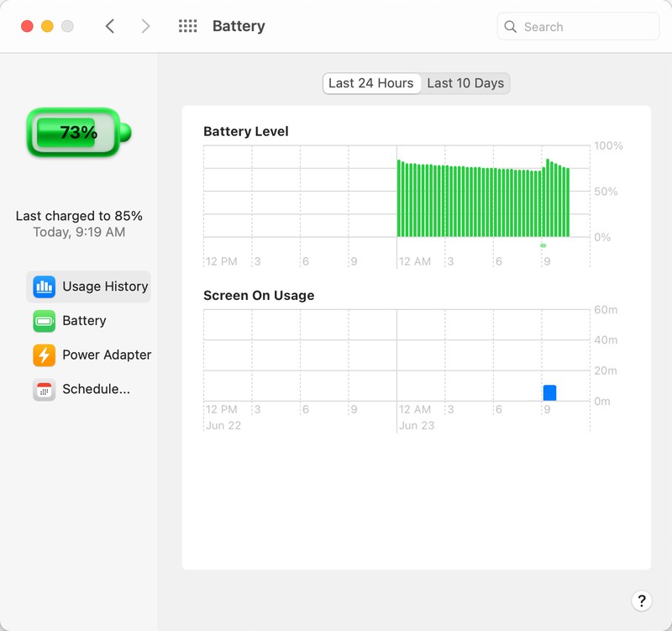672x631 pixels.
Task: Click the blue Screen On Usage bar
Action: [549, 391]
